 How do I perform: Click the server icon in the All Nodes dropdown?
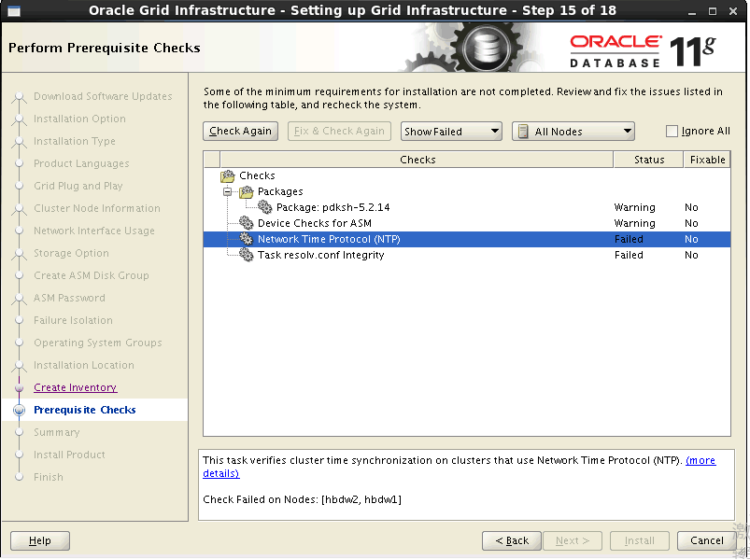tap(523, 132)
